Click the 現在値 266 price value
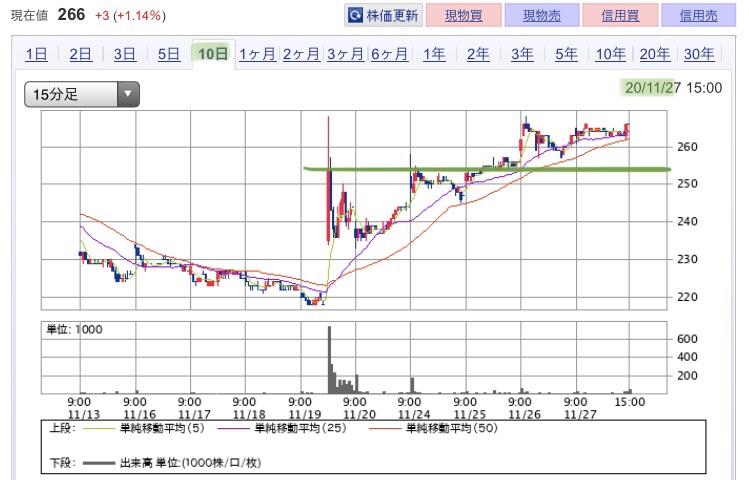The height and width of the screenshot is (480, 749). tap(71, 14)
